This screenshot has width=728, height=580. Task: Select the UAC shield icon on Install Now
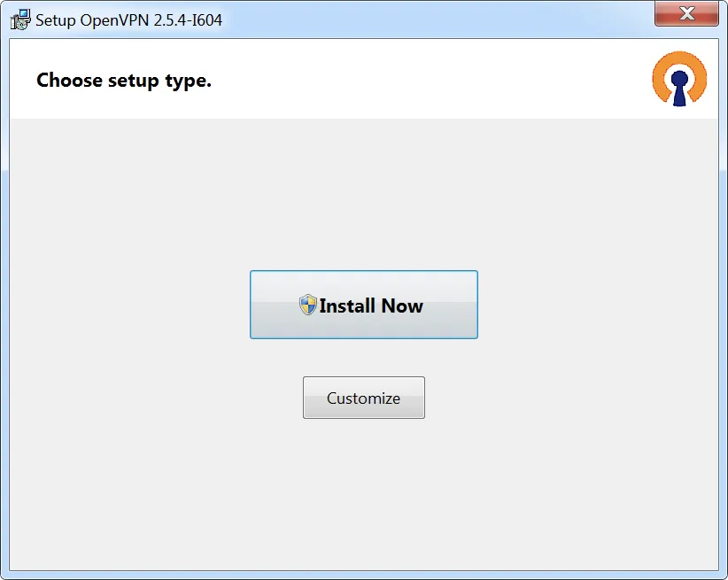pos(307,305)
